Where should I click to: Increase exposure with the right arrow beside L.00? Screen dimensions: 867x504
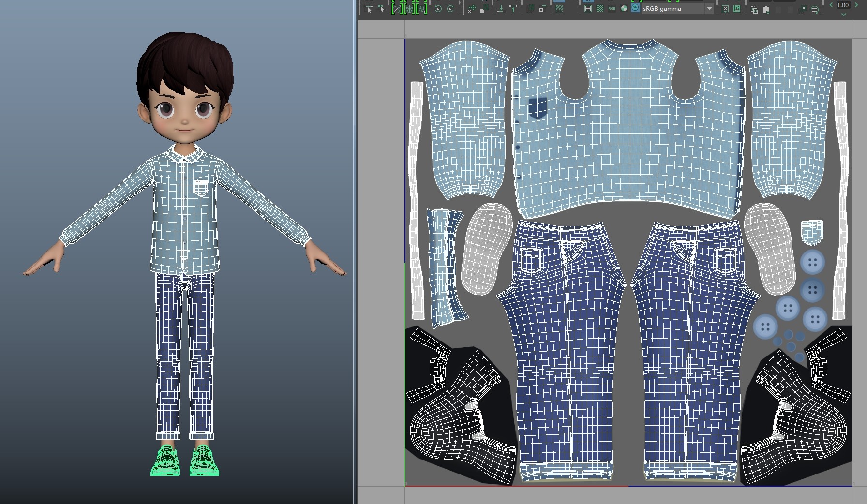coord(856,5)
